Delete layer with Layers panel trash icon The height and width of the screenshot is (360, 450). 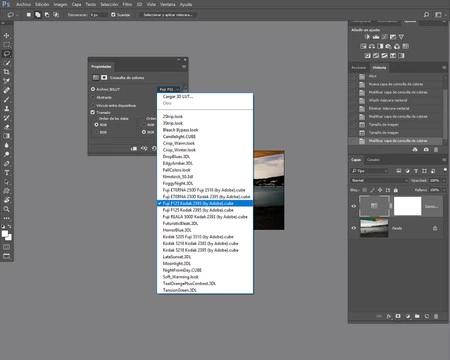pyautogui.click(x=436, y=316)
